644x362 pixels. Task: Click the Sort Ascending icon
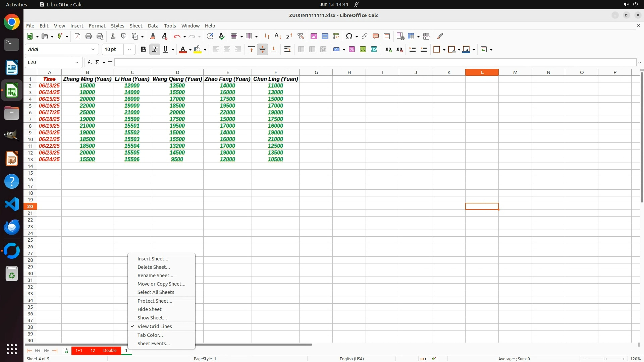tap(278, 36)
